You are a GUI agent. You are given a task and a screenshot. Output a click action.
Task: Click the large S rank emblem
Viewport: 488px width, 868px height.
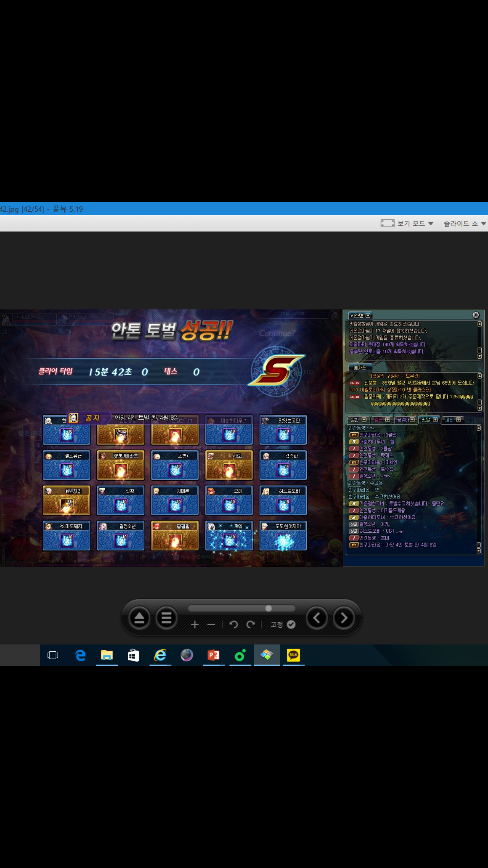(x=277, y=370)
